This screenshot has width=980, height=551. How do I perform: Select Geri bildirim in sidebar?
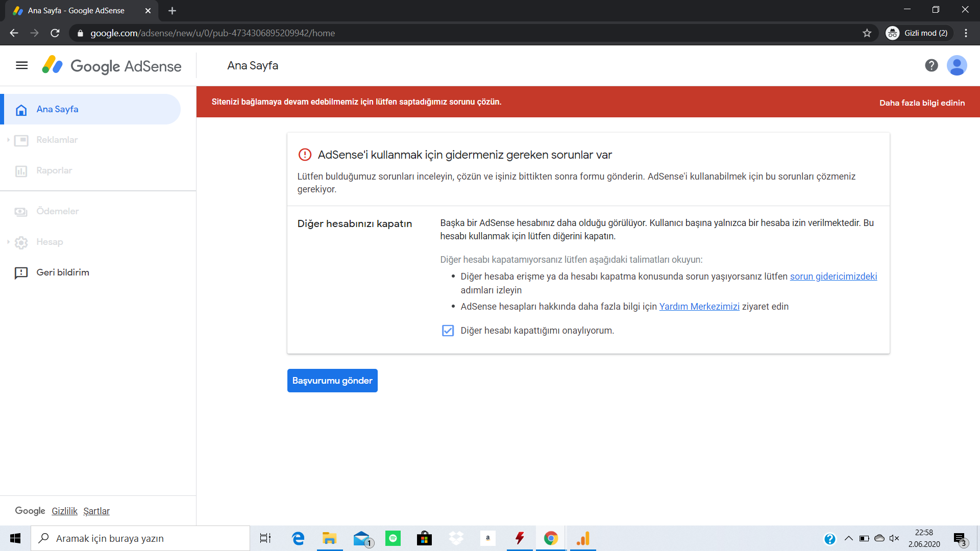click(x=90, y=272)
